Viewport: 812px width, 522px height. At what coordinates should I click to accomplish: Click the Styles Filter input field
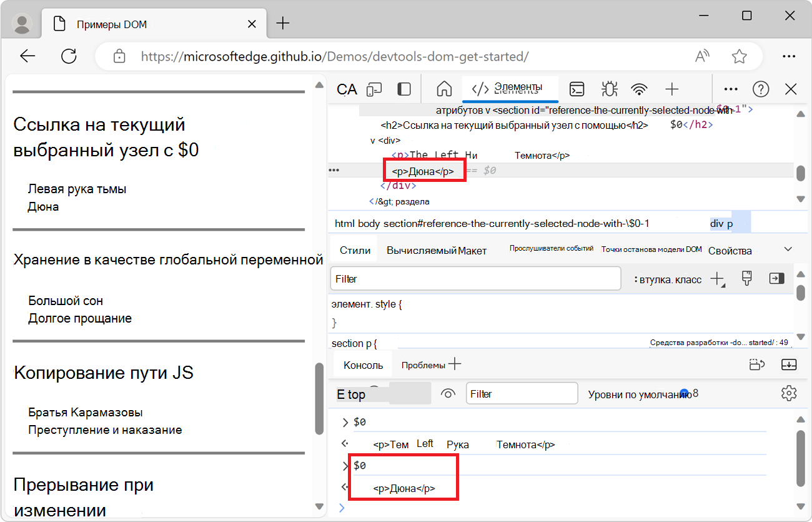(475, 279)
